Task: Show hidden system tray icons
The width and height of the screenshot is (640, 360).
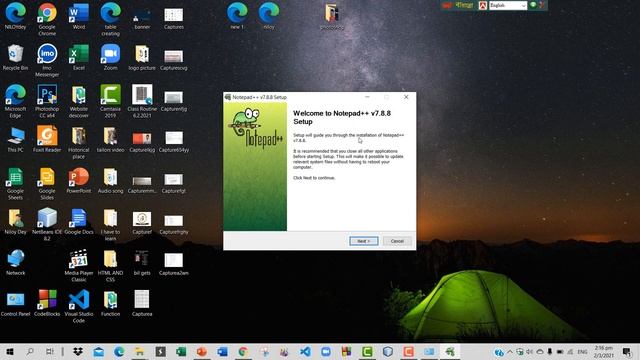Action: click(510, 351)
